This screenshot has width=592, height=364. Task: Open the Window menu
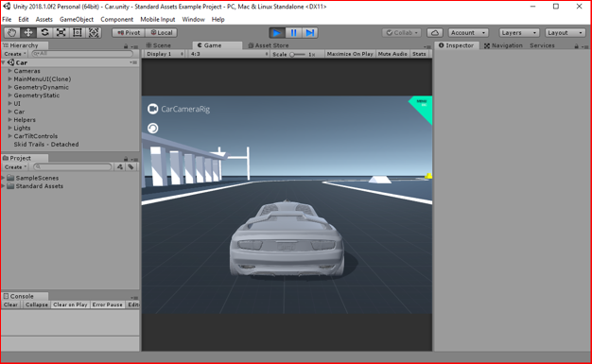click(x=193, y=19)
